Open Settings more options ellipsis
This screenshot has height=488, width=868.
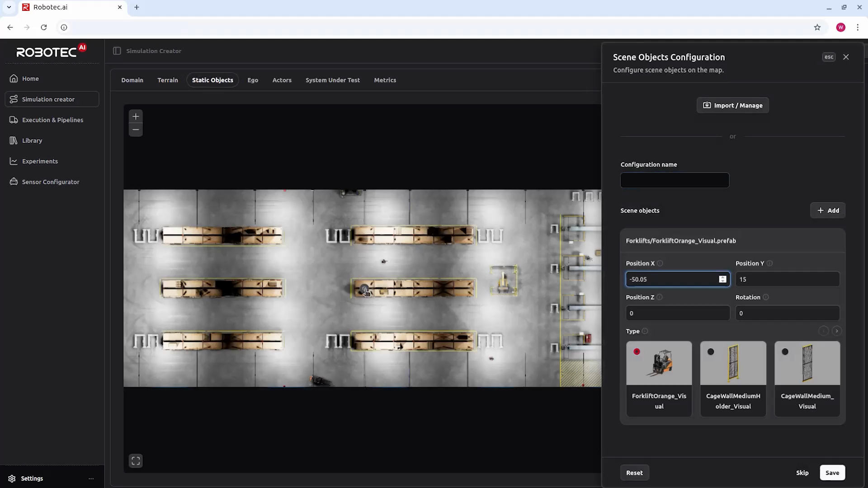[x=91, y=479]
